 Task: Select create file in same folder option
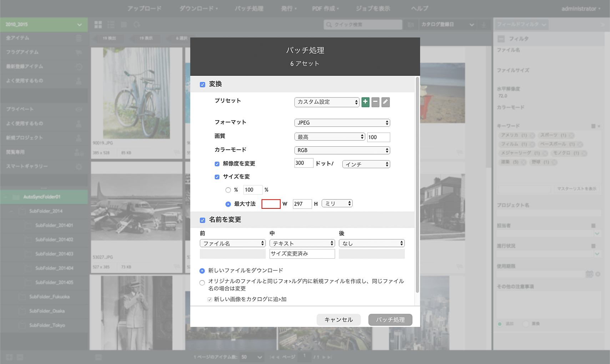[202, 283]
